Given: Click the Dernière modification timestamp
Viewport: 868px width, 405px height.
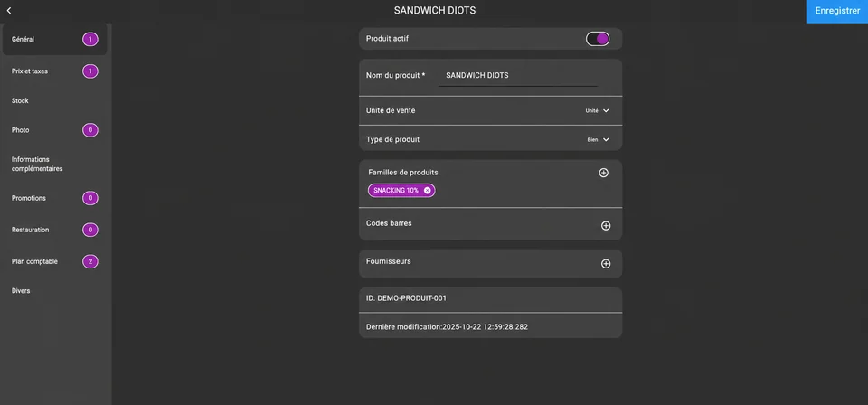Looking at the screenshot, I should (x=447, y=327).
